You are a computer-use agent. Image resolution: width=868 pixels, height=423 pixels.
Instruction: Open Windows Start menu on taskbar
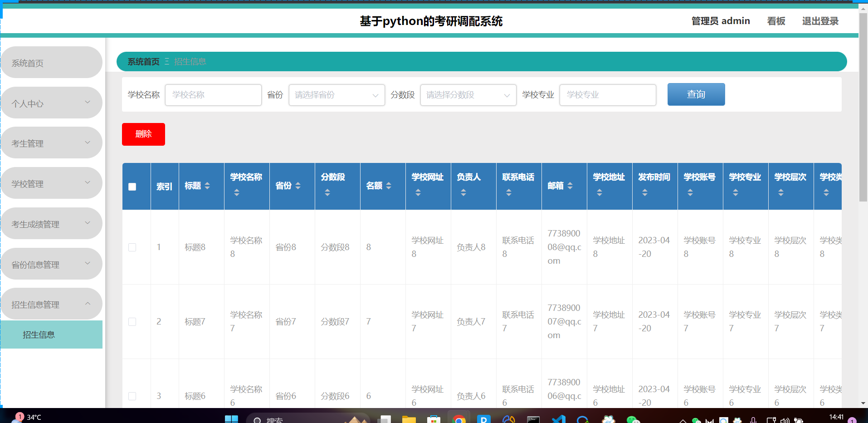point(231,419)
